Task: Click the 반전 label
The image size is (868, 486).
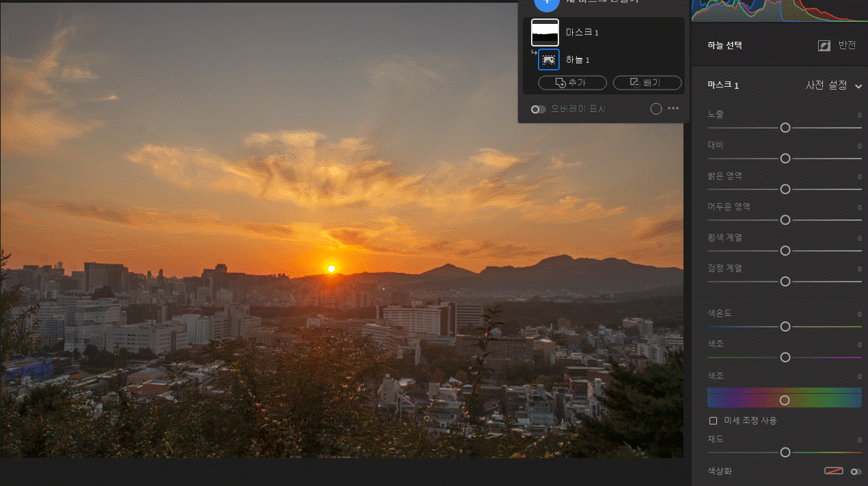Action: pos(847,45)
